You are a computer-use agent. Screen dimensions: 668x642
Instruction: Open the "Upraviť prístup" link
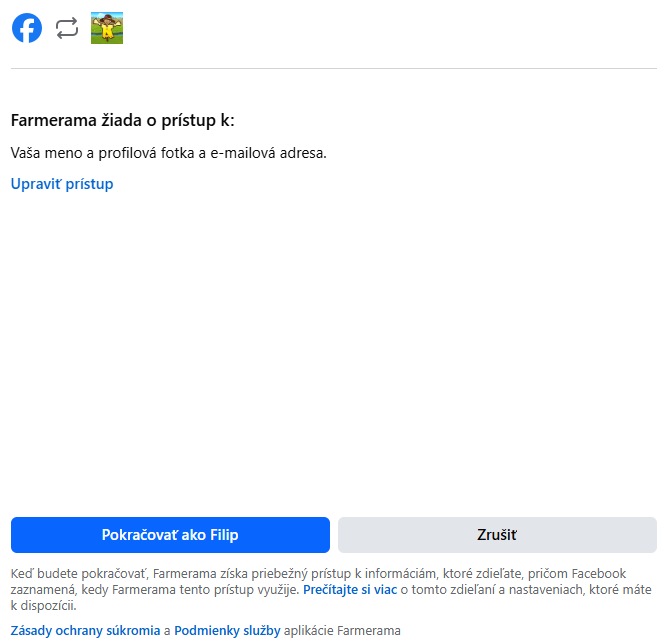coord(62,184)
